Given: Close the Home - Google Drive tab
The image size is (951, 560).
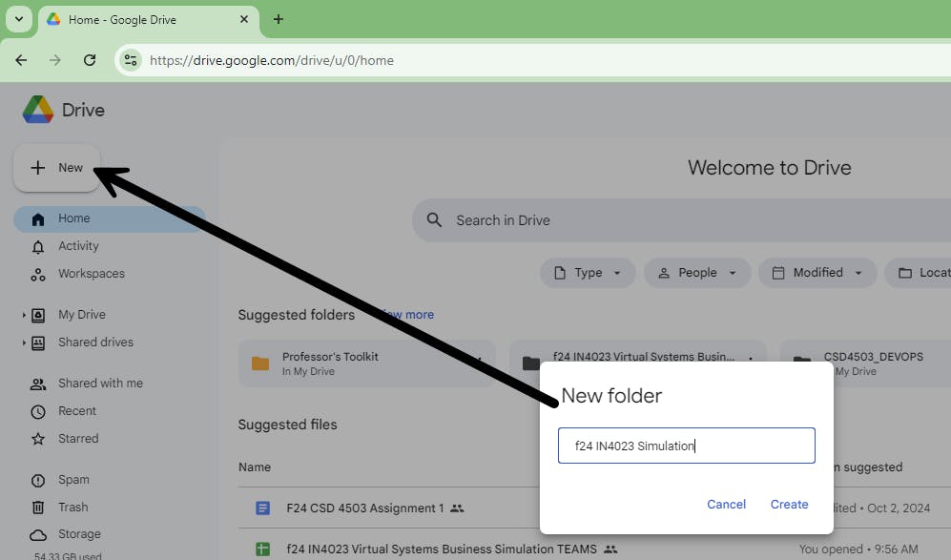Looking at the screenshot, I should point(244,19).
